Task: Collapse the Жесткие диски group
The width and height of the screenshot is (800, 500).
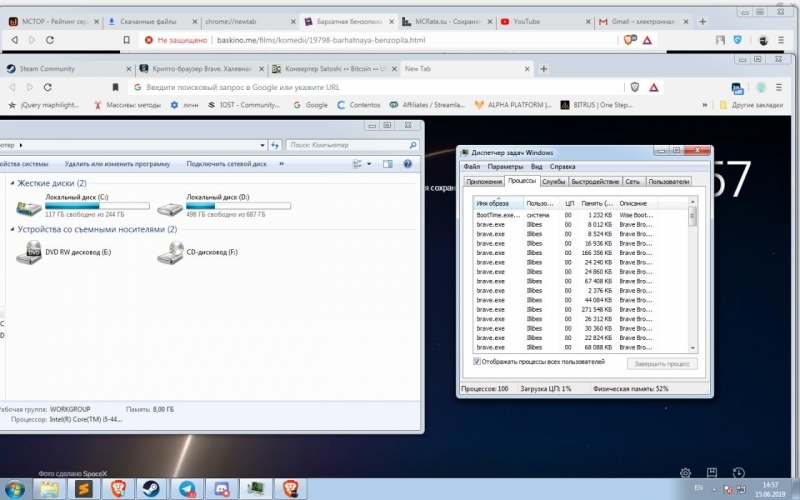Action: 12,183
